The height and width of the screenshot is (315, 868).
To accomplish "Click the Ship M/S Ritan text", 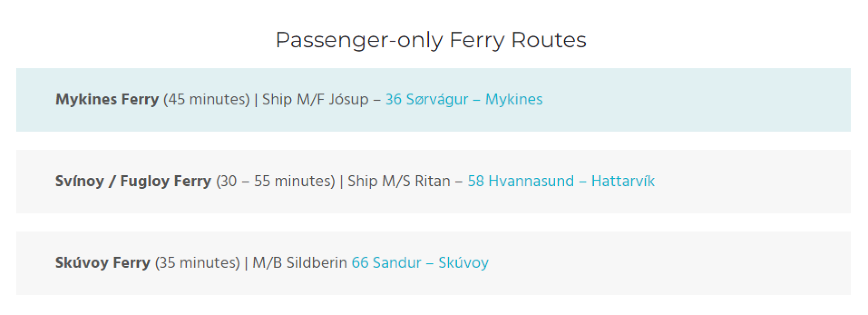I will (x=399, y=181).
